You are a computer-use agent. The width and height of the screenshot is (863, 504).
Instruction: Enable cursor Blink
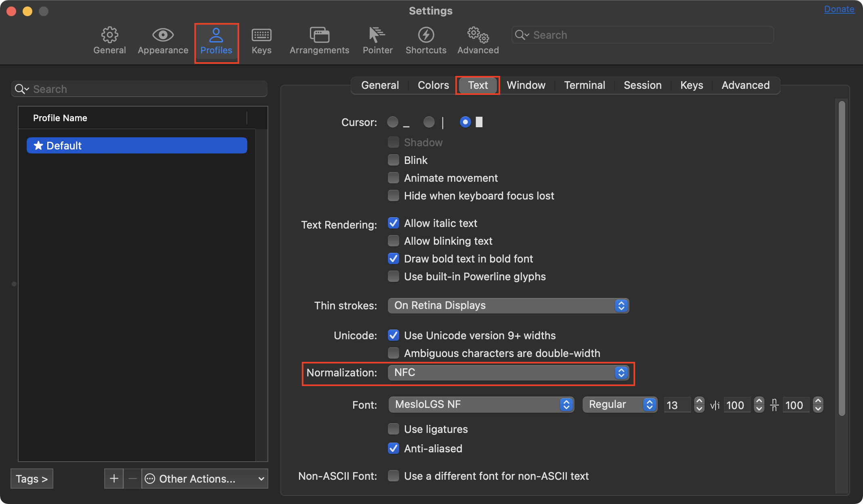click(393, 160)
